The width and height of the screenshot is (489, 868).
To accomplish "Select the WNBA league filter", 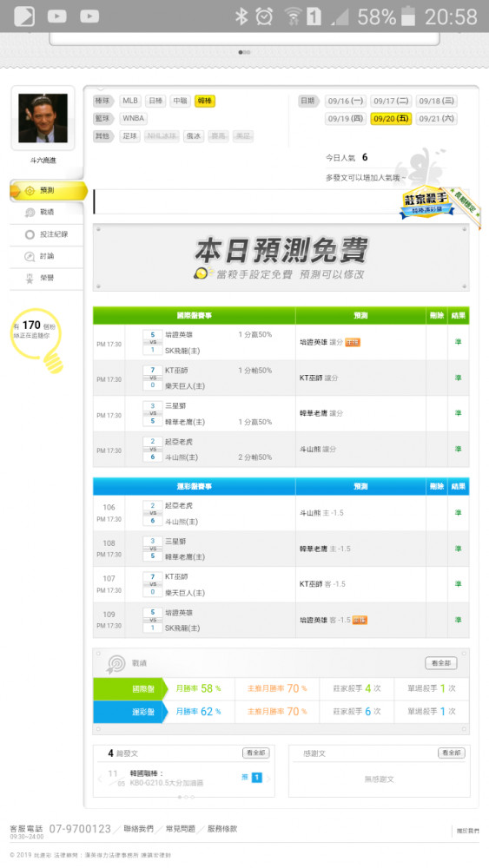I will (x=134, y=118).
